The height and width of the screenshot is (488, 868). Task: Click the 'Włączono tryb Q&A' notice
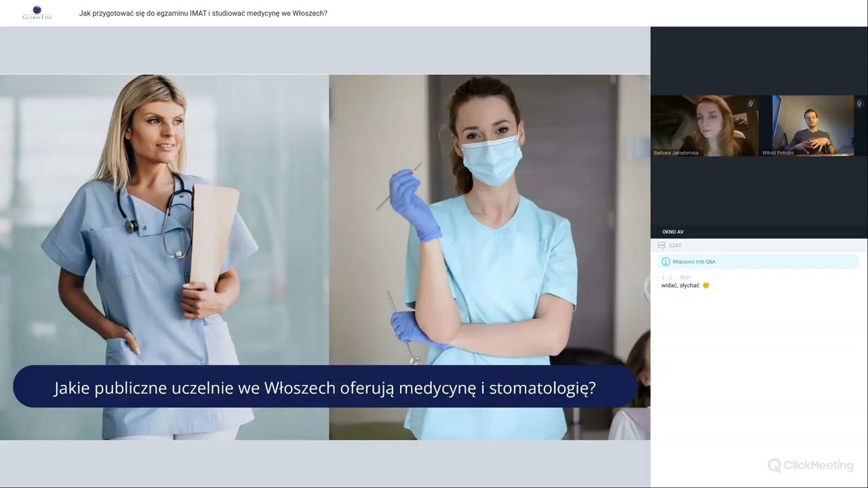[758, 262]
